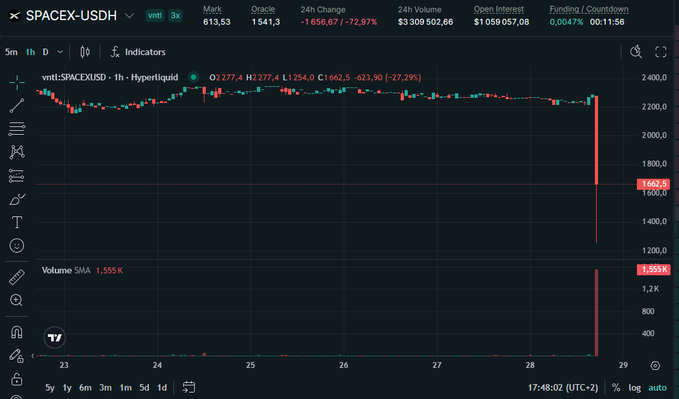
Task: Click the Mark price label
Action: 212,9
